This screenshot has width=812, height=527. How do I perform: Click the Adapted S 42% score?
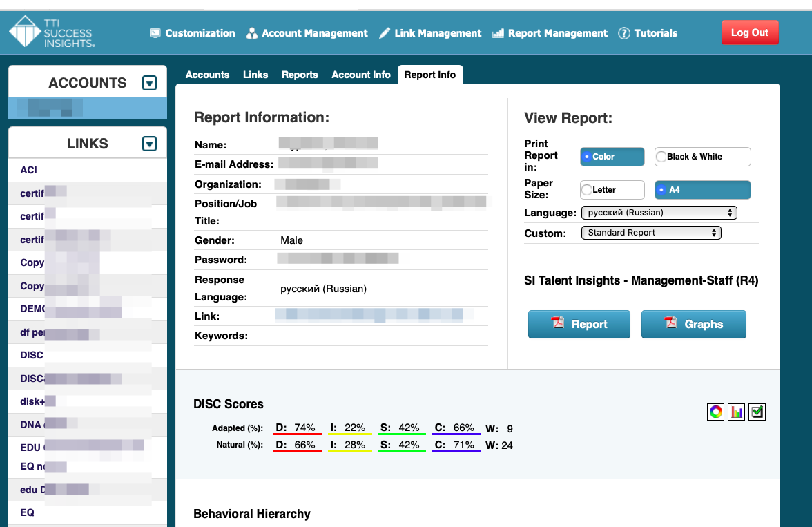coord(402,428)
